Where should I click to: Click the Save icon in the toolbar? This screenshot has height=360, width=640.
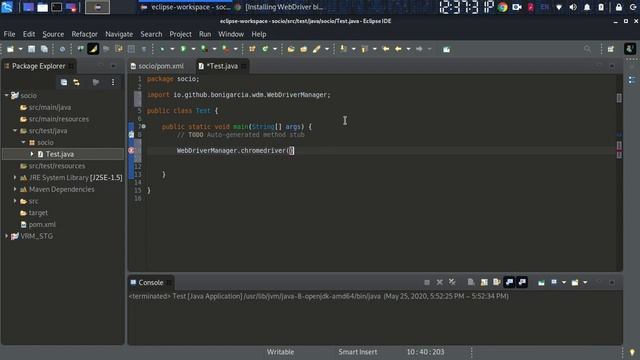click(31, 49)
